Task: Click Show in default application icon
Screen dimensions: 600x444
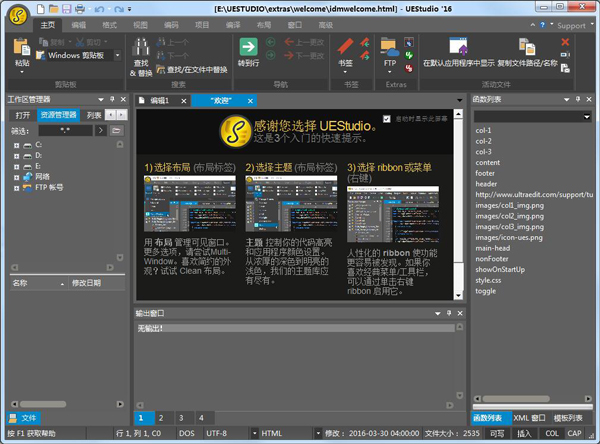Action: click(458, 47)
